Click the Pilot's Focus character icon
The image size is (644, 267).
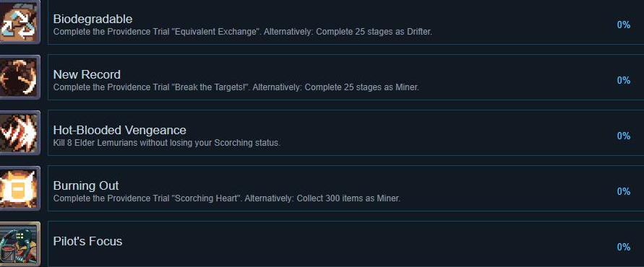point(20,244)
